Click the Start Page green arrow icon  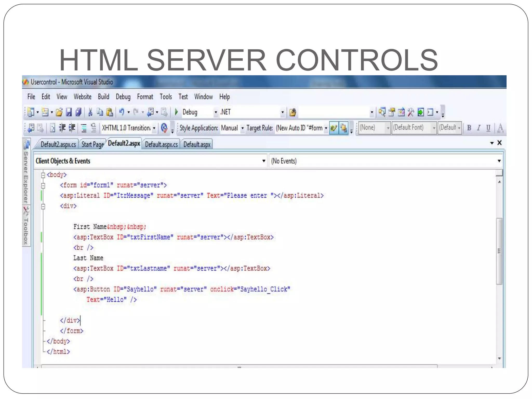point(421,112)
